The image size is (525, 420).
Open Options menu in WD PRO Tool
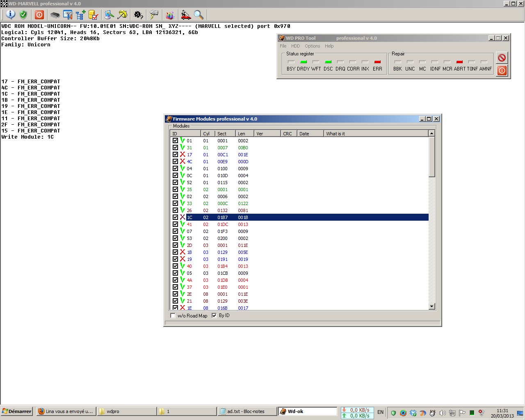tap(312, 46)
